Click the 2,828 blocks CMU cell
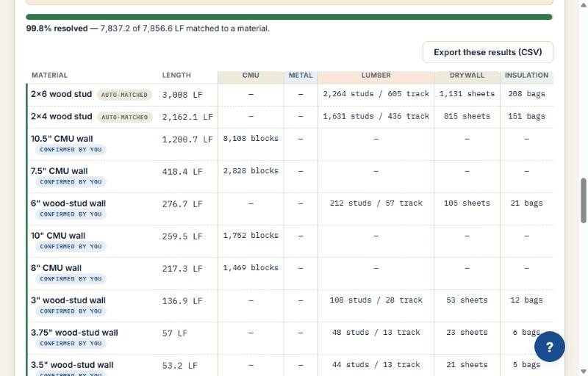Image resolution: width=588 pixels, height=376 pixels. click(251, 171)
